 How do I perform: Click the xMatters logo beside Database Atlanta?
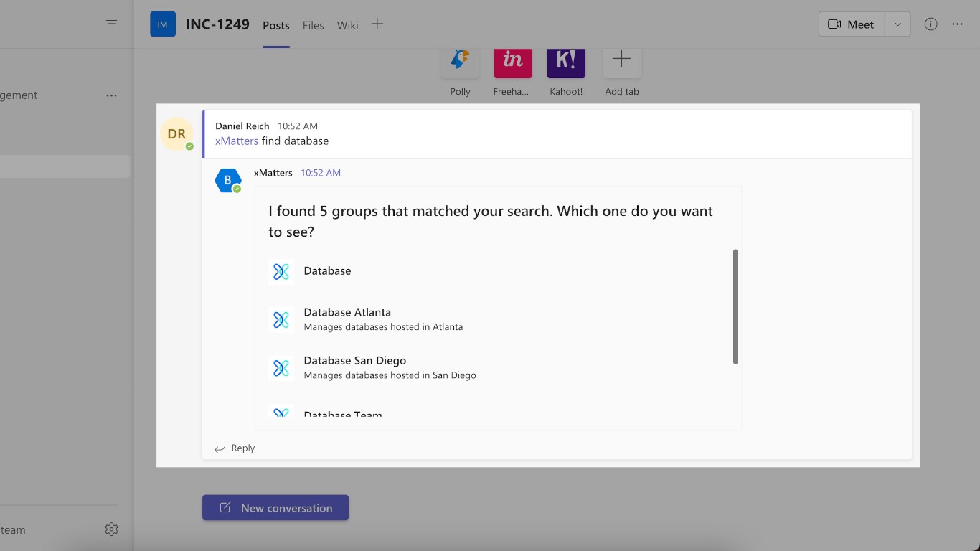point(281,319)
